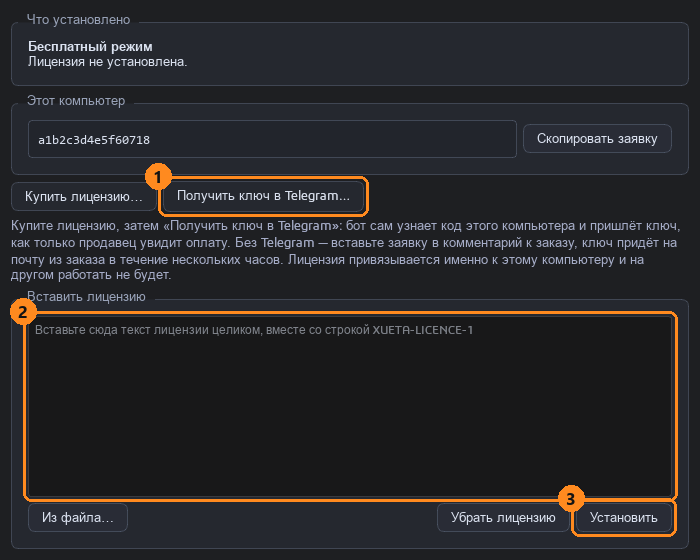This screenshot has width=700, height=560.
Task: Select the computer code field a1b2c3d4e5f60718
Action: 272,139
